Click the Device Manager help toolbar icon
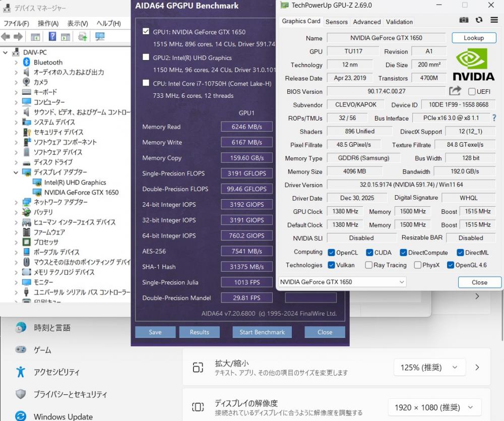The height and width of the screenshot is (421, 504). pos(52,36)
